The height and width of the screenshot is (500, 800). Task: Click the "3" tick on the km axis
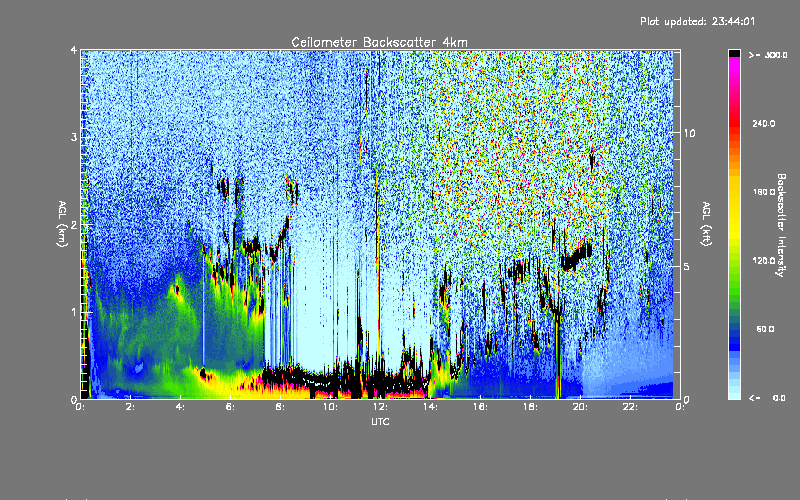point(74,138)
